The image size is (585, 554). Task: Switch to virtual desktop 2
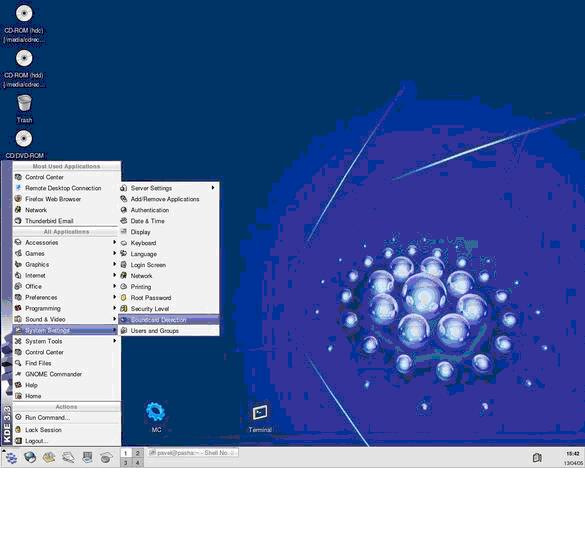[x=137, y=453]
